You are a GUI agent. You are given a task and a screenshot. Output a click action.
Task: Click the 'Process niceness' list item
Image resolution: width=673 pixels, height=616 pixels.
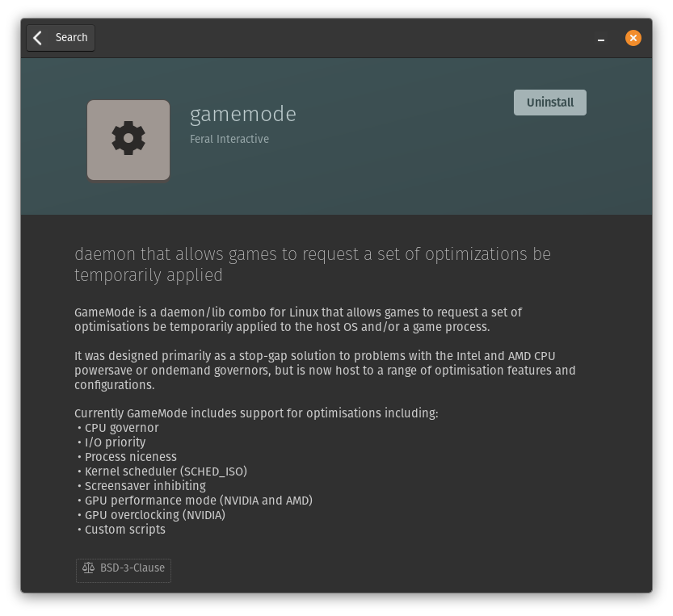coord(127,457)
